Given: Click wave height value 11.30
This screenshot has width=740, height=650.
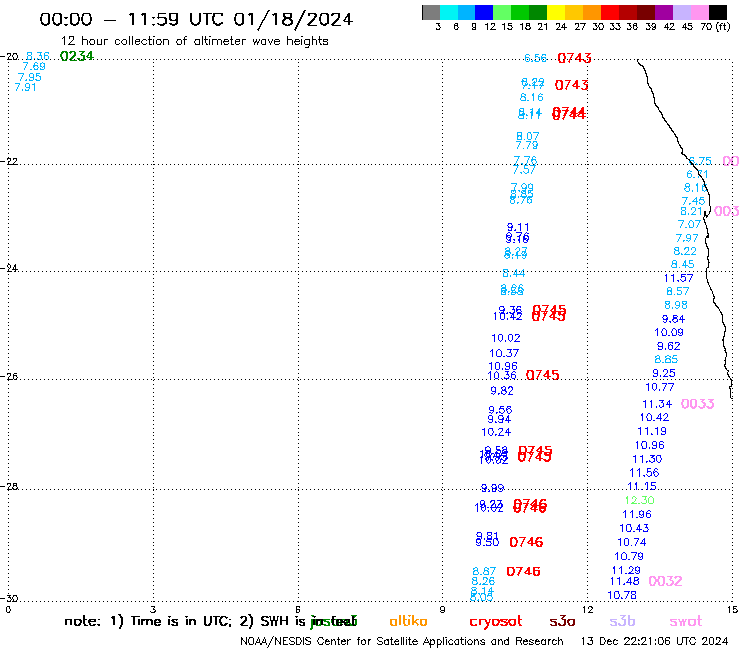Looking at the screenshot, I should (647, 459).
